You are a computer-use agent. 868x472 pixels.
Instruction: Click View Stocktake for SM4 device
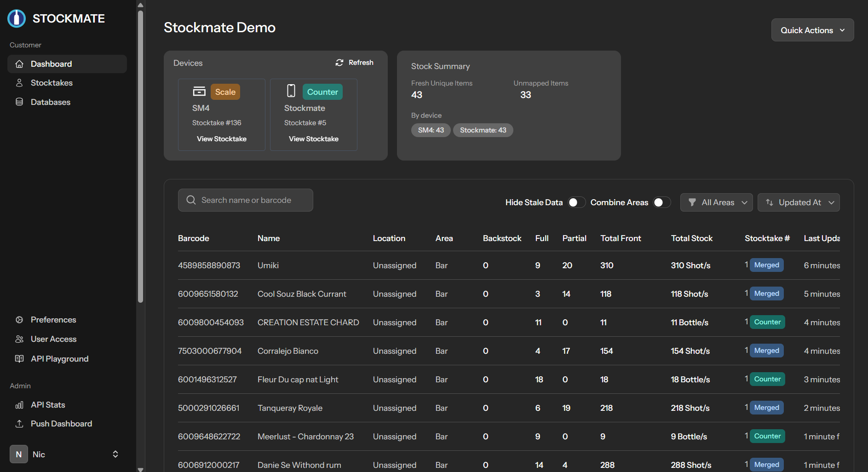coord(222,139)
